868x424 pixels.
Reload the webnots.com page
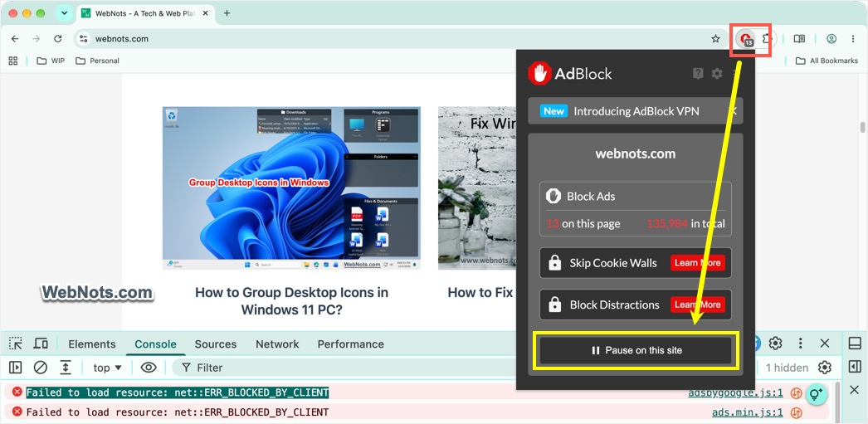pyautogui.click(x=57, y=39)
